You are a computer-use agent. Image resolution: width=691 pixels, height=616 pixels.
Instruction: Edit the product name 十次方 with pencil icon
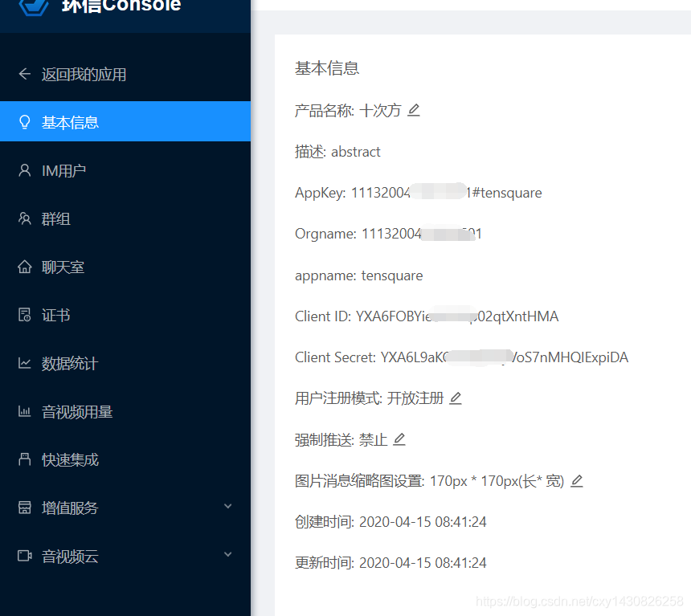[x=413, y=110]
